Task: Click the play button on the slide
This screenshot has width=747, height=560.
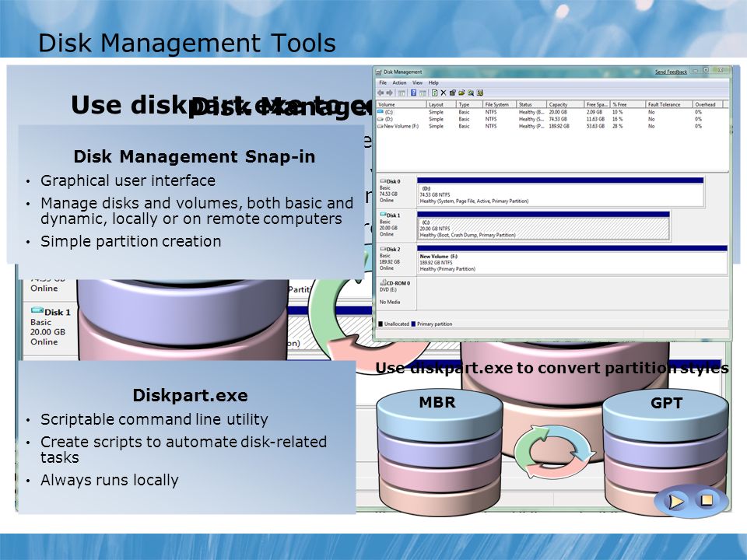Action: (675, 501)
